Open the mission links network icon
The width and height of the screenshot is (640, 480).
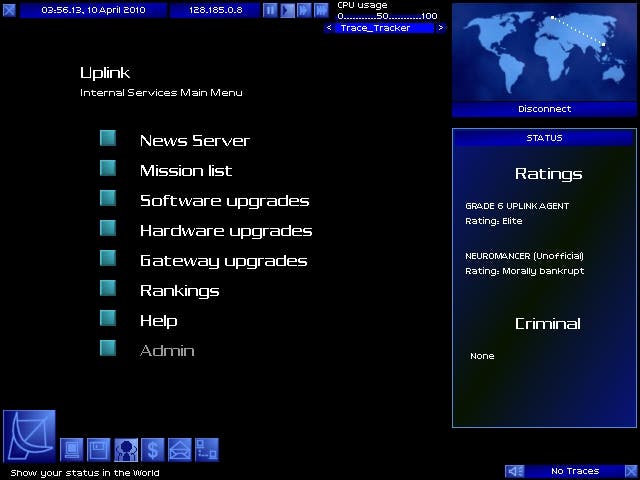[x=207, y=450]
